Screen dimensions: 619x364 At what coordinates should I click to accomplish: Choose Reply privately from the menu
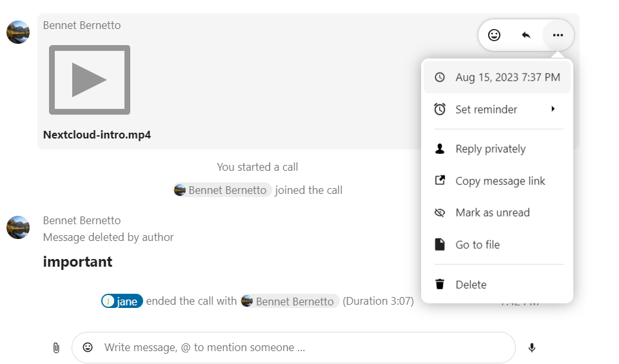click(490, 149)
